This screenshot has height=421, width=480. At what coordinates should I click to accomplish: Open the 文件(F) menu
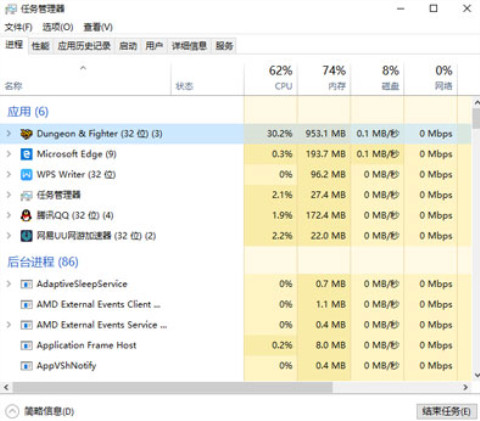(18, 27)
